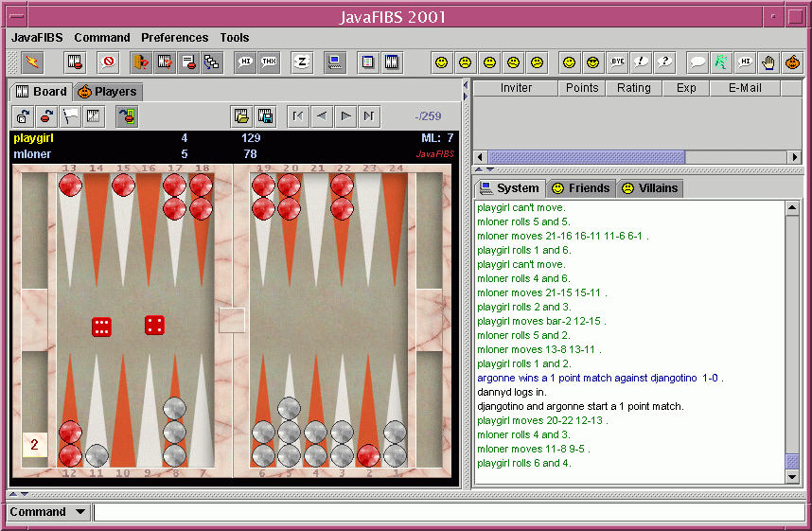This screenshot has width=812, height=531.
Task: Click the speech bubble with prohibition sign
Action: (x=108, y=62)
